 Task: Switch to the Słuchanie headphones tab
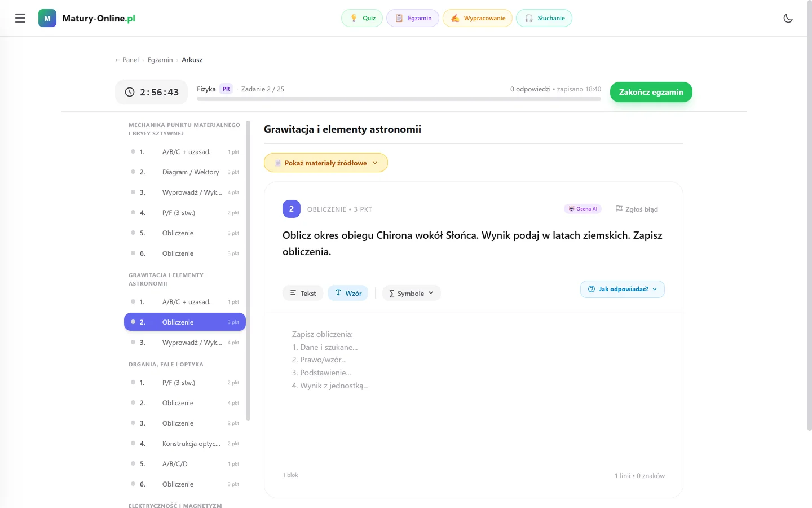point(544,18)
